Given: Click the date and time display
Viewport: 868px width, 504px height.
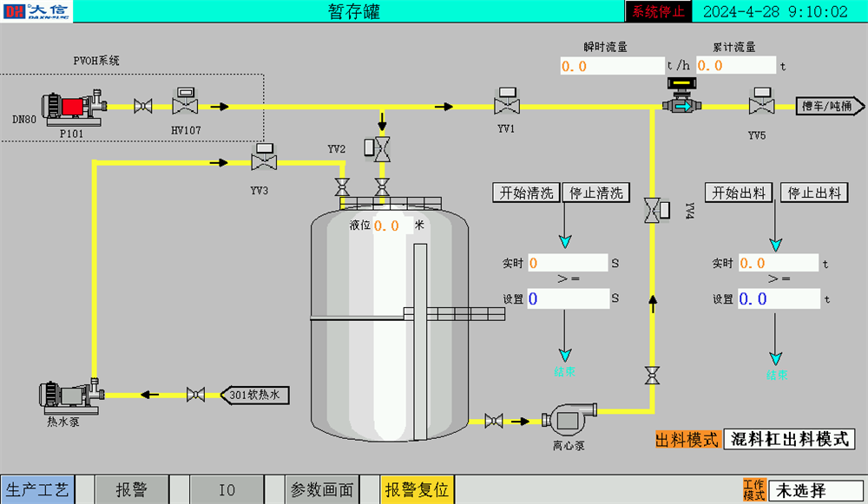Looking at the screenshot, I should [x=775, y=11].
